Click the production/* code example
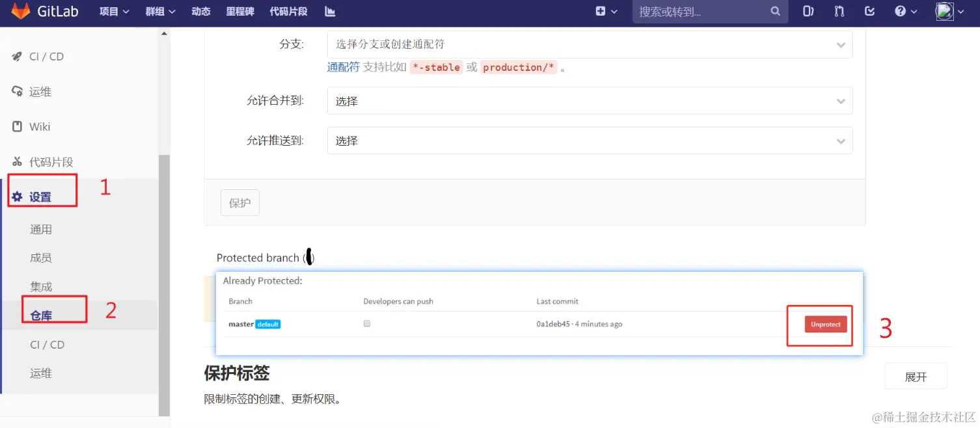This screenshot has height=428, width=980. pyautogui.click(x=519, y=67)
